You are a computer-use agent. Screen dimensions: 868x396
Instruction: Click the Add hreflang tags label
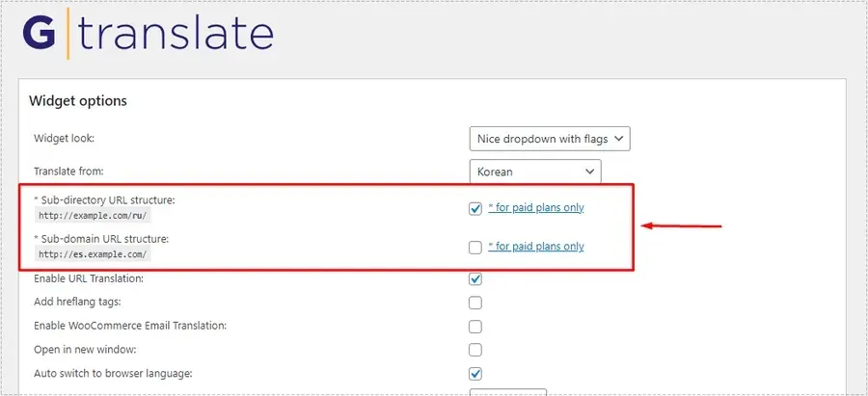tap(77, 302)
